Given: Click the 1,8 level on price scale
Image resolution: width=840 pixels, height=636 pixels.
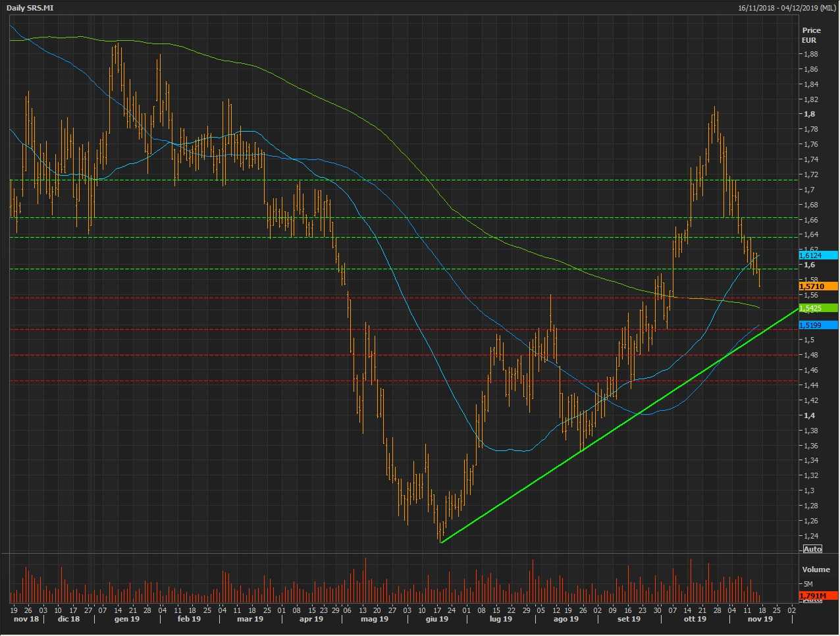Looking at the screenshot, I should [809, 114].
